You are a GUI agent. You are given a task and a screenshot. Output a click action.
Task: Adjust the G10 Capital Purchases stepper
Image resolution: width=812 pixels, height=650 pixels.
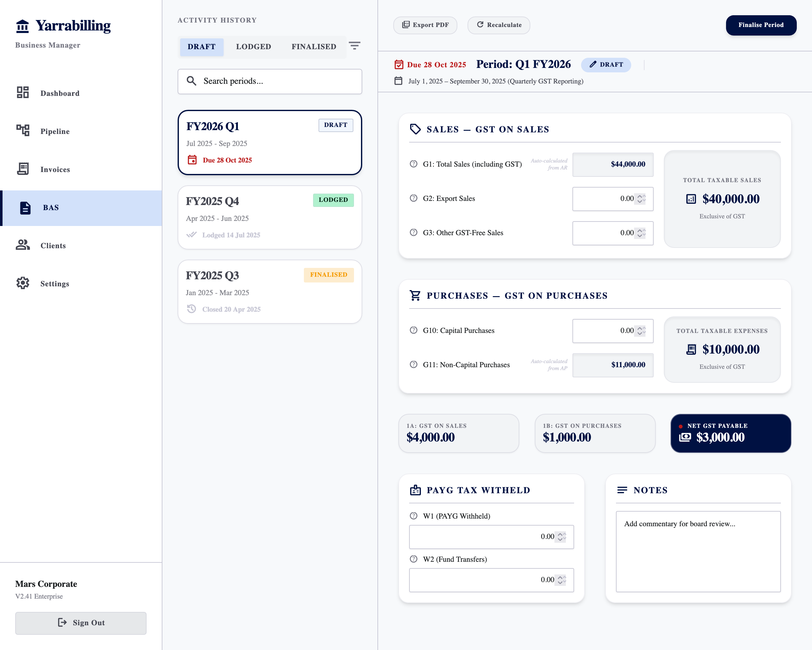[641, 331]
